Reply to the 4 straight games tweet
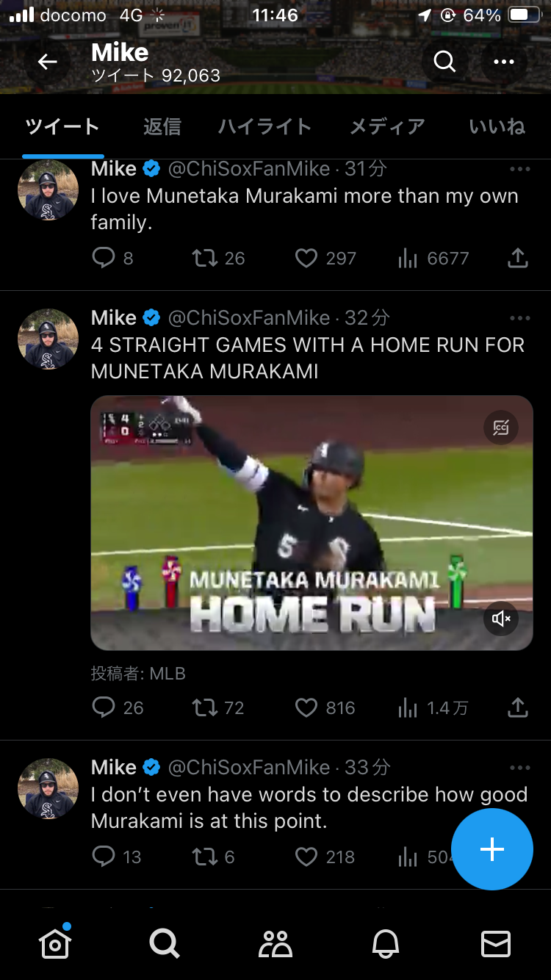This screenshot has width=551, height=980. (104, 707)
